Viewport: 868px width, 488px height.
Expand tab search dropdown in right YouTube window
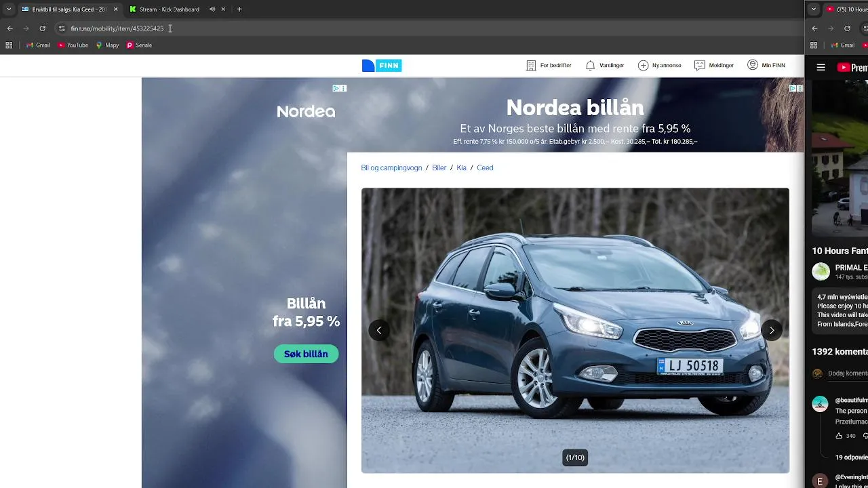pyautogui.click(x=814, y=9)
